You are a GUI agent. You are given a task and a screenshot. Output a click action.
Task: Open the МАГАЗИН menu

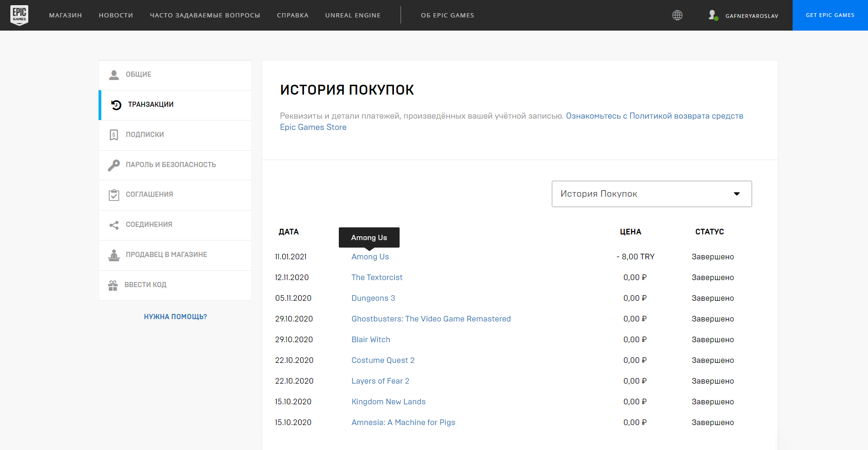click(x=66, y=15)
